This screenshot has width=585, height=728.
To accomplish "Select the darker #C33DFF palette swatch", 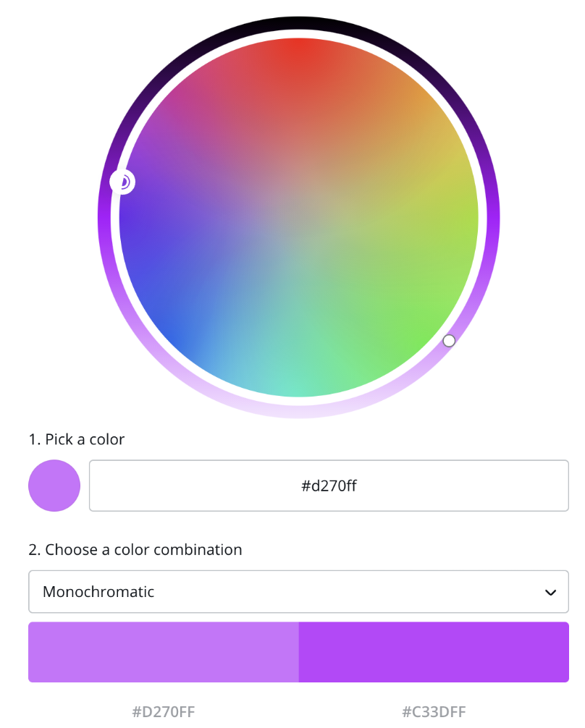I will tap(434, 652).
